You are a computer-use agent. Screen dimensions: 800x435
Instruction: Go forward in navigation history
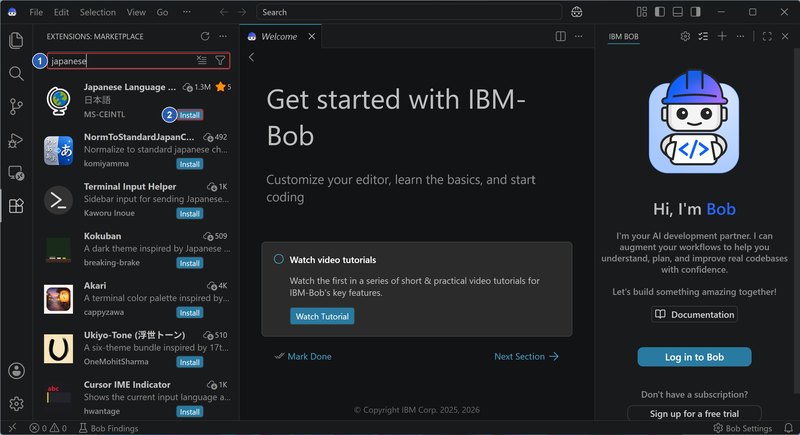pos(242,12)
